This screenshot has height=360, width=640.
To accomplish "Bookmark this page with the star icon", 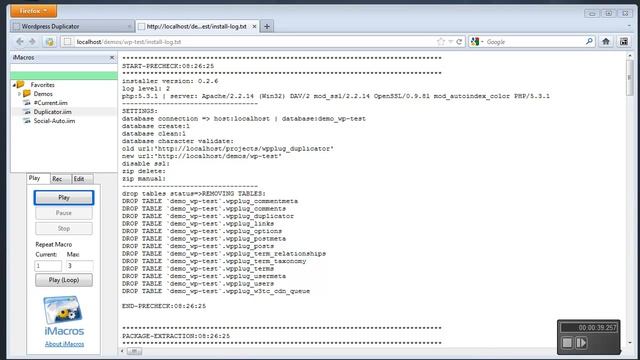I will pyautogui.click(x=440, y=42).
